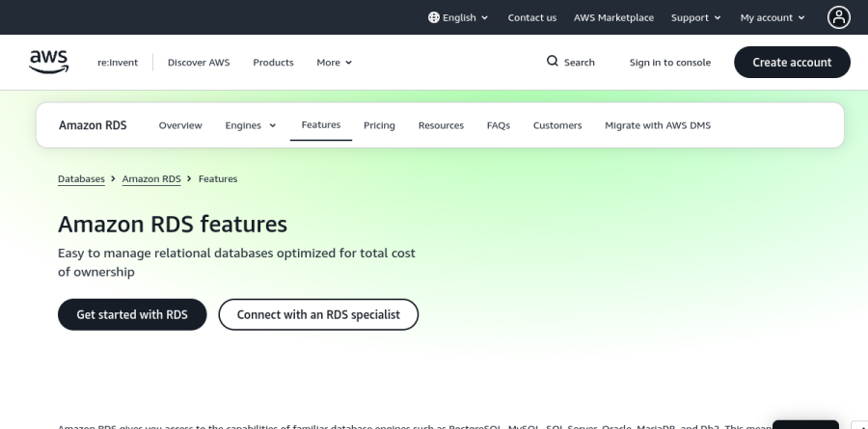Expand the English language dropdown
Viewport: 868px width, 429px height.
pos(459,17)
